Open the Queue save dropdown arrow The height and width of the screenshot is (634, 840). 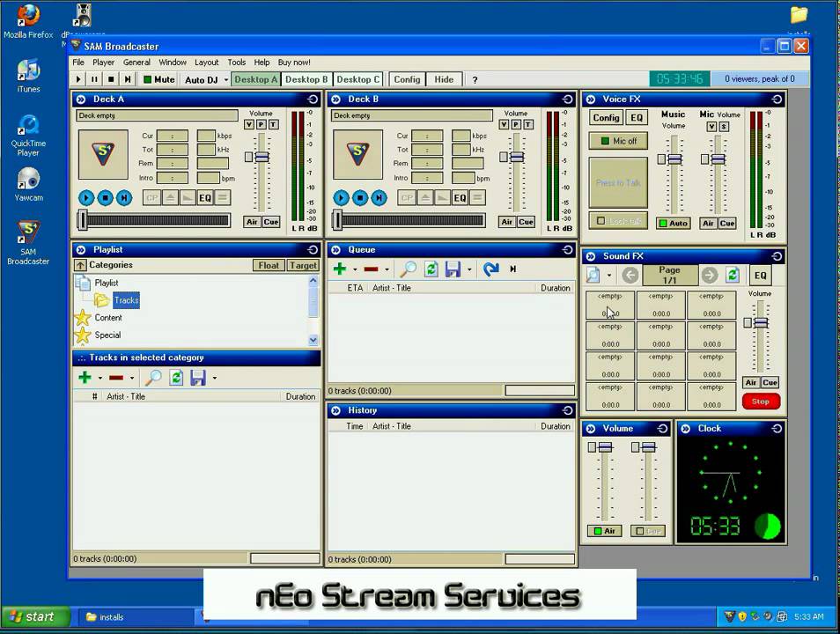[x=469, y=269]
